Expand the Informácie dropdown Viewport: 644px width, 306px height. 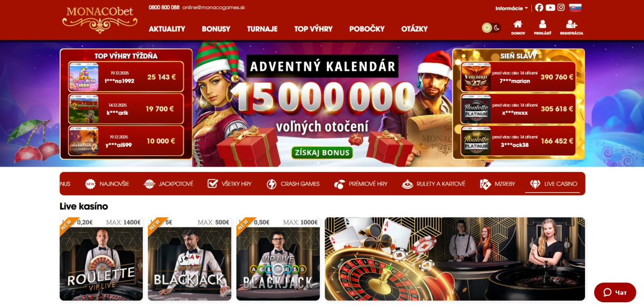tap(511, 8)
